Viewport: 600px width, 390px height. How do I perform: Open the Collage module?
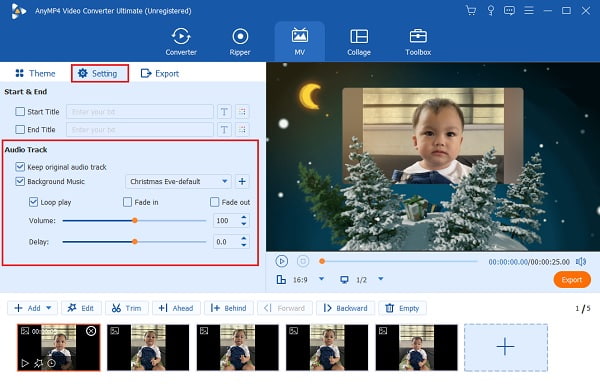click(x=359, y=42)
